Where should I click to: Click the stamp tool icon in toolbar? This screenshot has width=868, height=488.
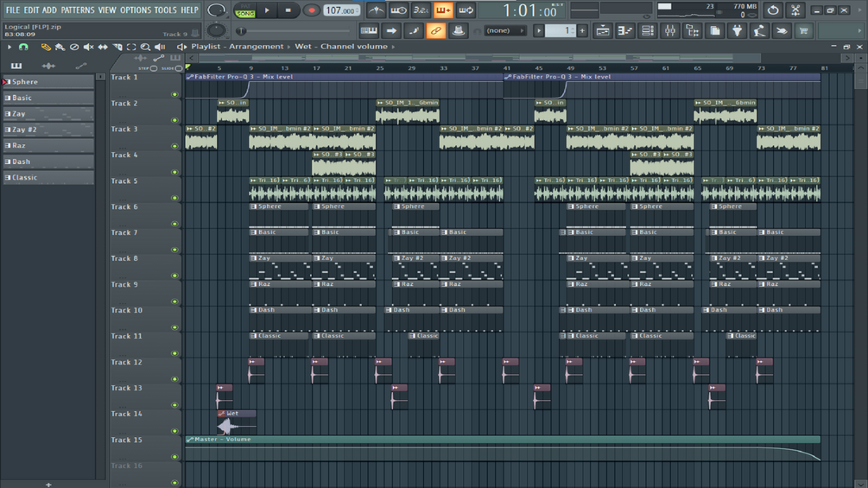pyautogui.click(x=458, y=31)
